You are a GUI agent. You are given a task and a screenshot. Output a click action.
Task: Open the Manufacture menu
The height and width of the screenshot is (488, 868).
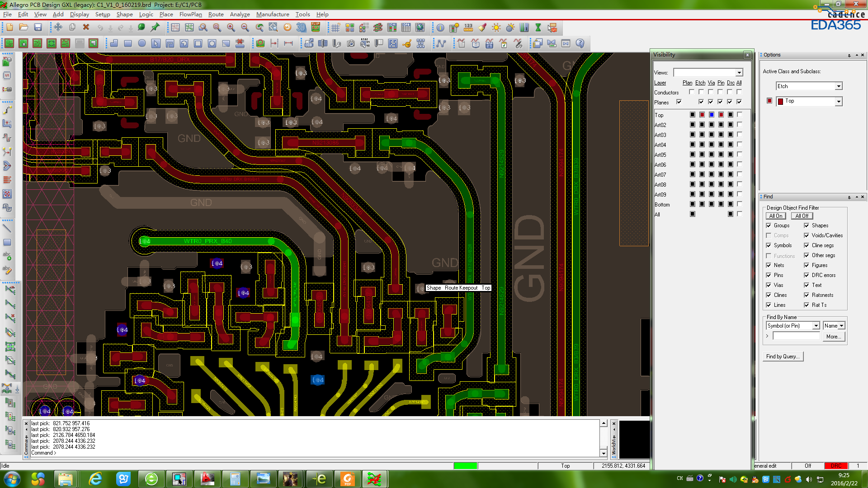272,14
